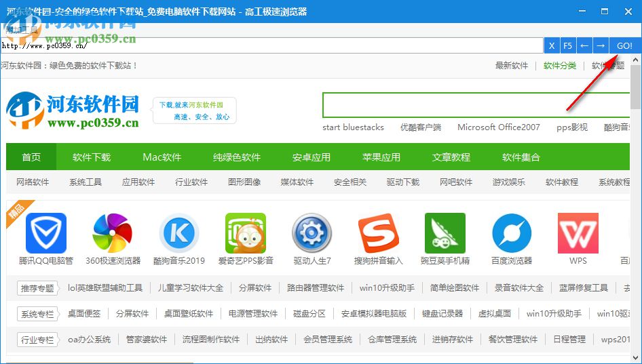Open the 系统工具 category
The width and height of the screenshot is (642, 364).
pyautogui.click(x=86, y=182)
